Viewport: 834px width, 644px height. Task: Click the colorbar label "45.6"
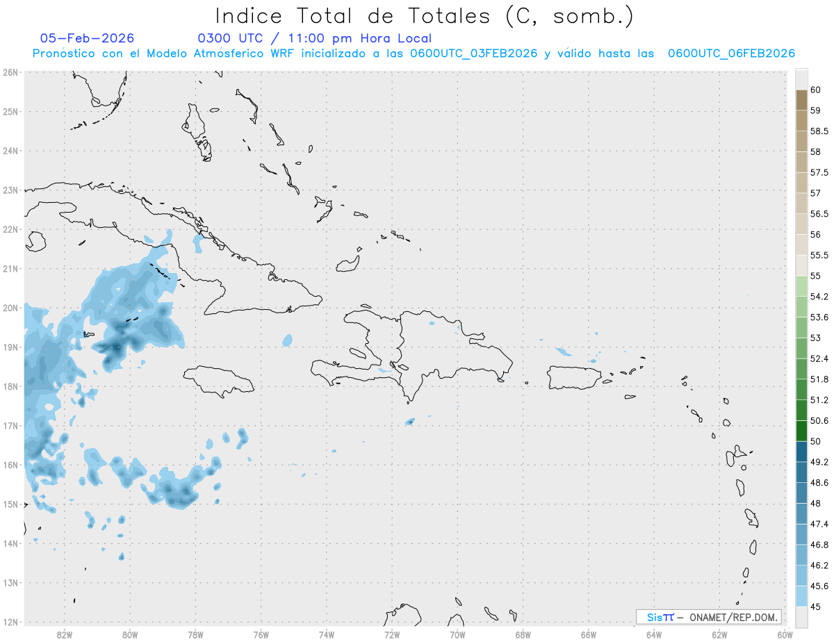pyautogui.click(x=819, y=586)
